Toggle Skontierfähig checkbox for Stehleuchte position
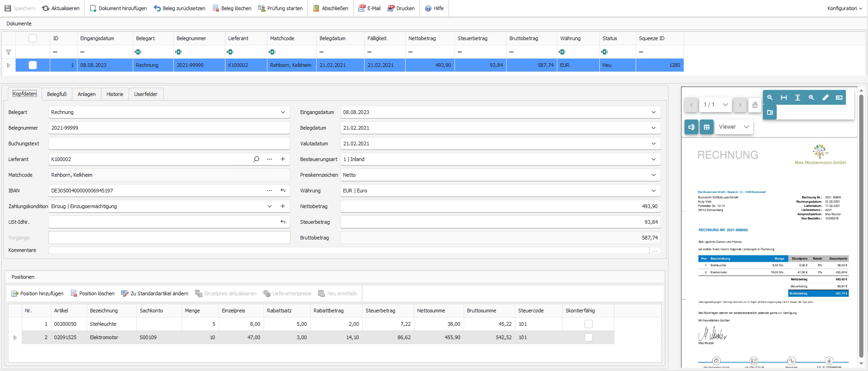 click(x=588, y=324)
